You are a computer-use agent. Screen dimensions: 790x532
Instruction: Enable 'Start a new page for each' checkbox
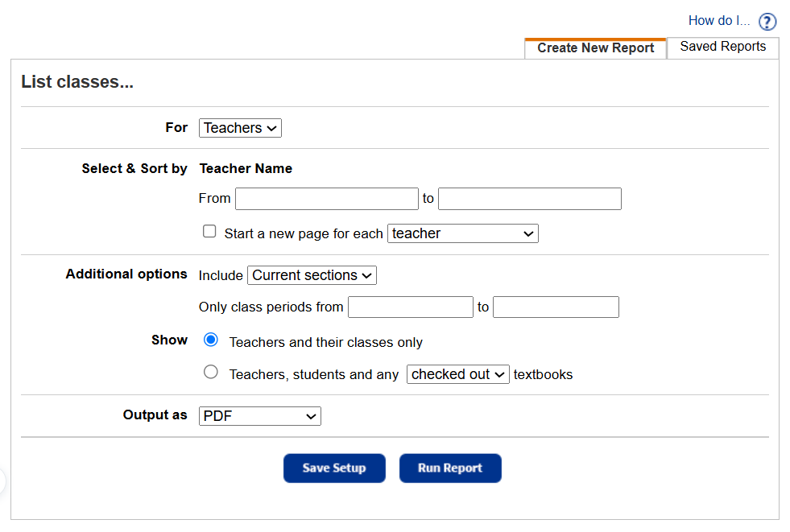tap(210, 232)
